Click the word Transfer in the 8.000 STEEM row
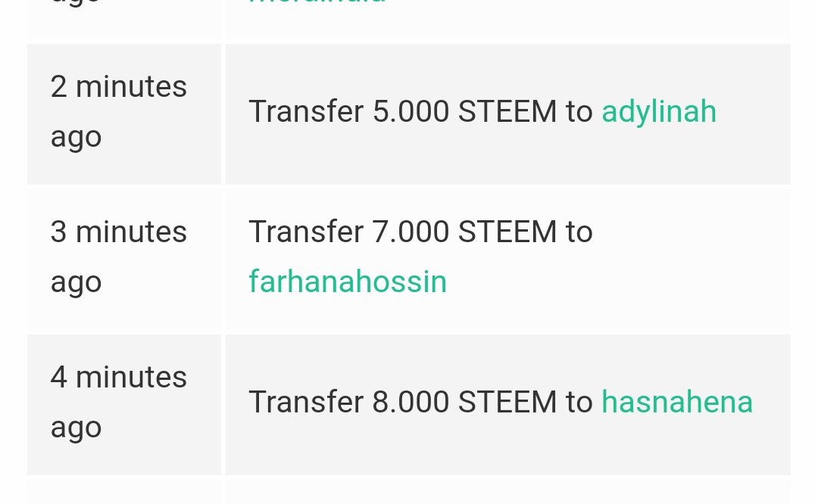This screenshot has width=818, height=504. click(306, 402)
